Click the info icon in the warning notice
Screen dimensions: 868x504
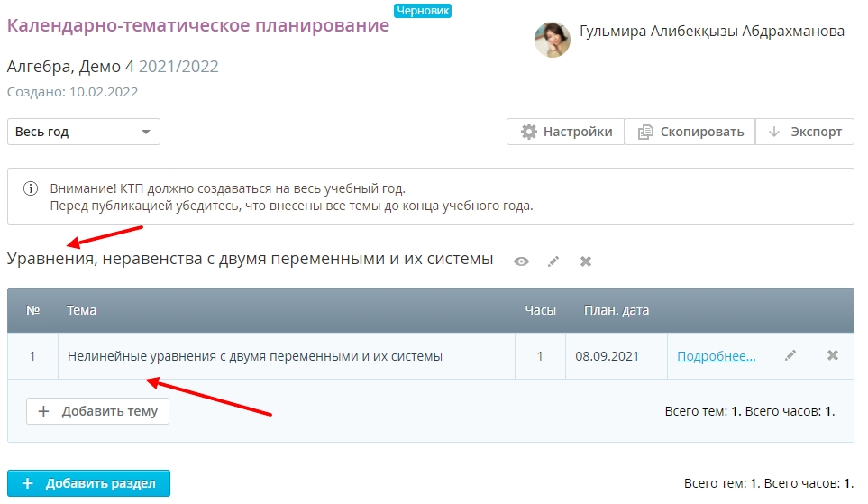(x=31, y=188)
